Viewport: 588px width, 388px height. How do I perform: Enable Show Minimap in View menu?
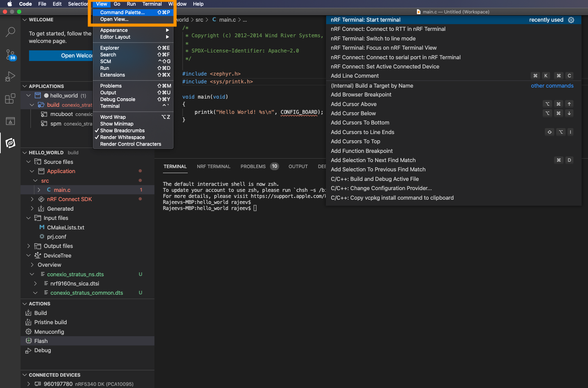pos(117,124)
